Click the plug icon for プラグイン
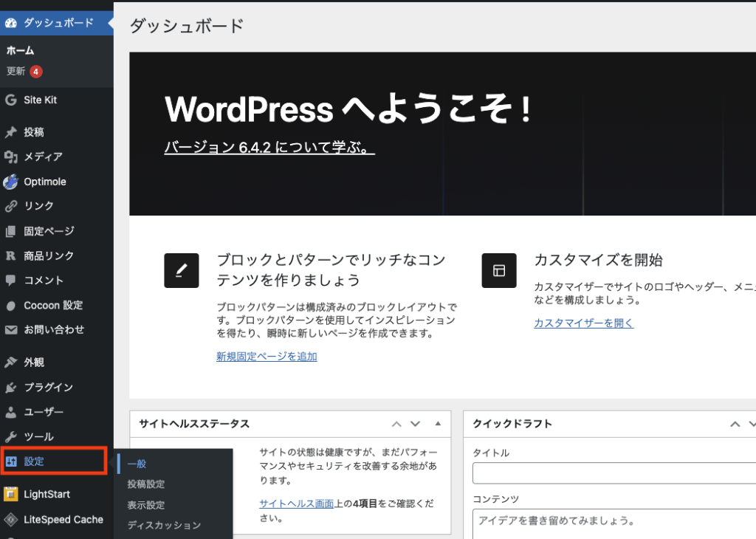 pyautogui.click(x=10, y=388)
